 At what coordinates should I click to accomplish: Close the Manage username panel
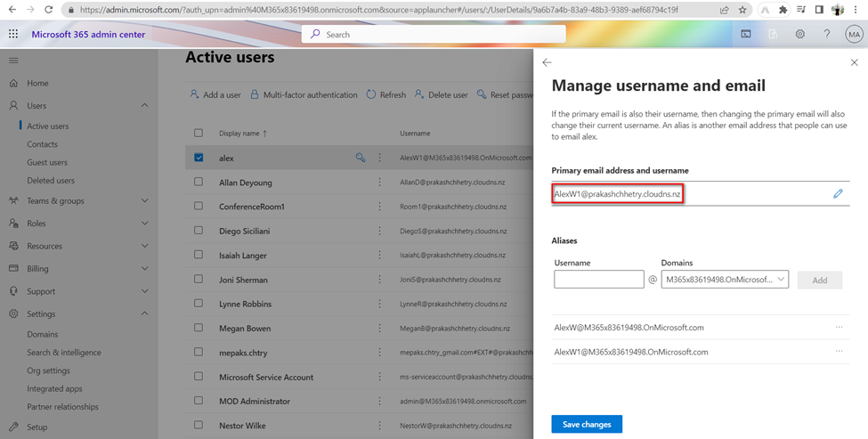[x=854, y=62]
